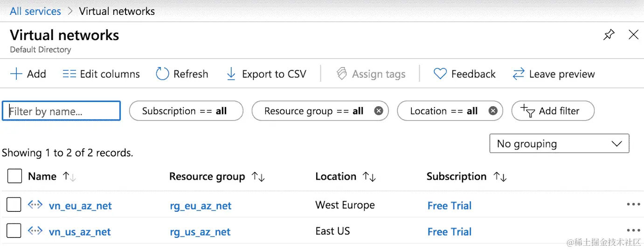Click the Assign tags button
Screen dimensions: 644x250
(x=371, y=74)
